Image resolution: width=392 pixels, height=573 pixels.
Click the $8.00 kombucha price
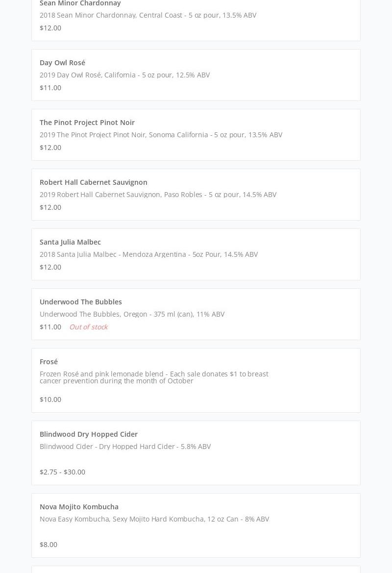click(x=49, y=544)
